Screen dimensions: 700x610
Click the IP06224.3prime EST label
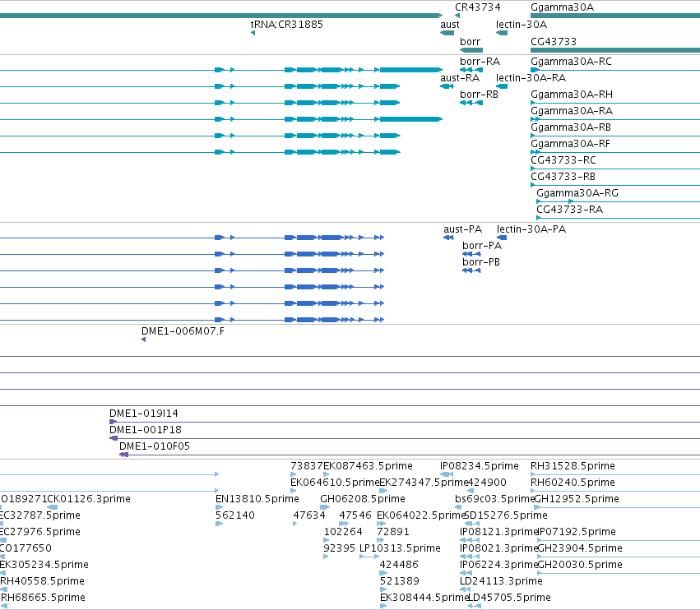pos(498,565)
